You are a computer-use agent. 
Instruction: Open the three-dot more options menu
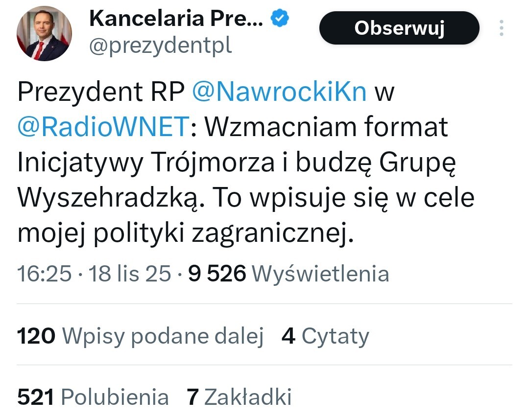(502, 28)
